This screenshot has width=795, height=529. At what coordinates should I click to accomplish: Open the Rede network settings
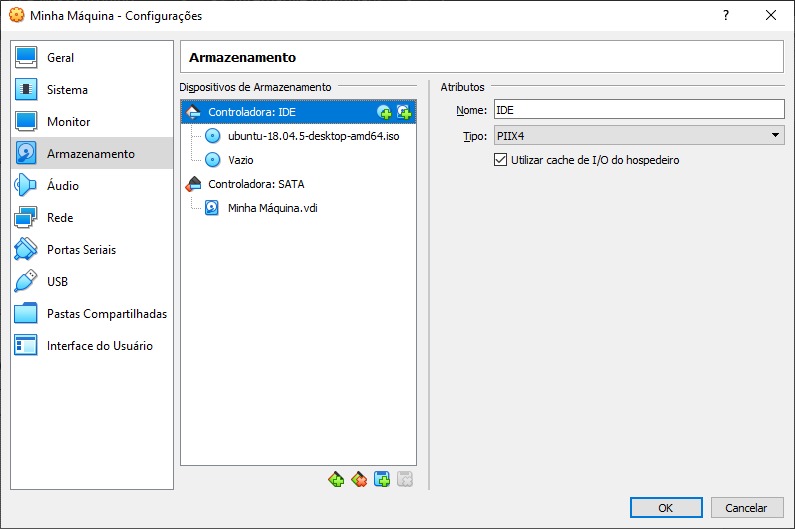pyautogui.click(x=59, y=218)
